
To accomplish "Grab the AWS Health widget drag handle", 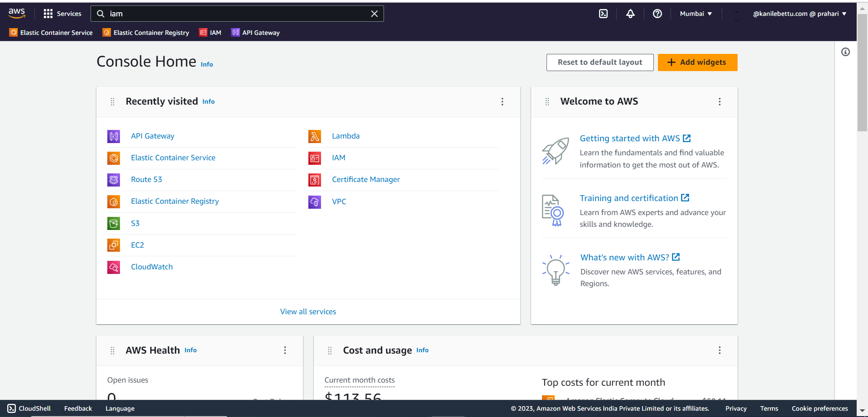I will pyautogui.click(x=113, y=350).
